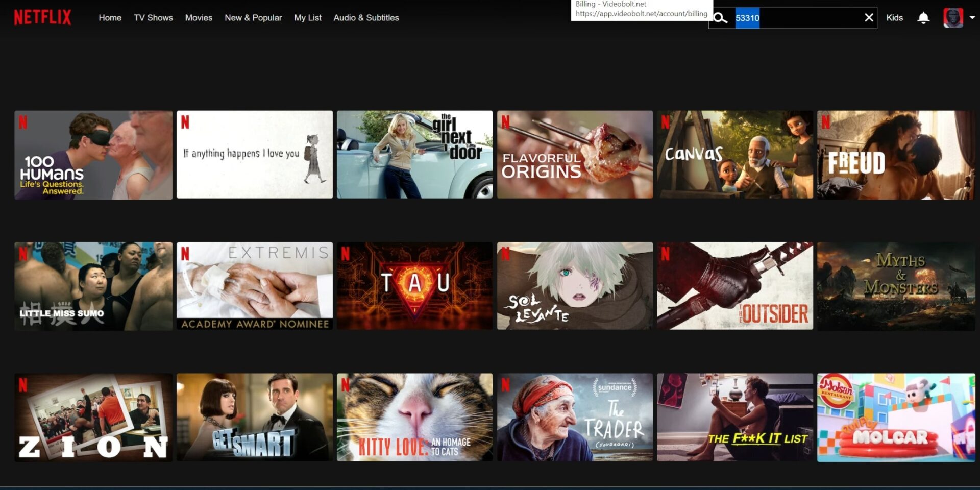Click the Netflix logo to go home

tap(43, 17)
